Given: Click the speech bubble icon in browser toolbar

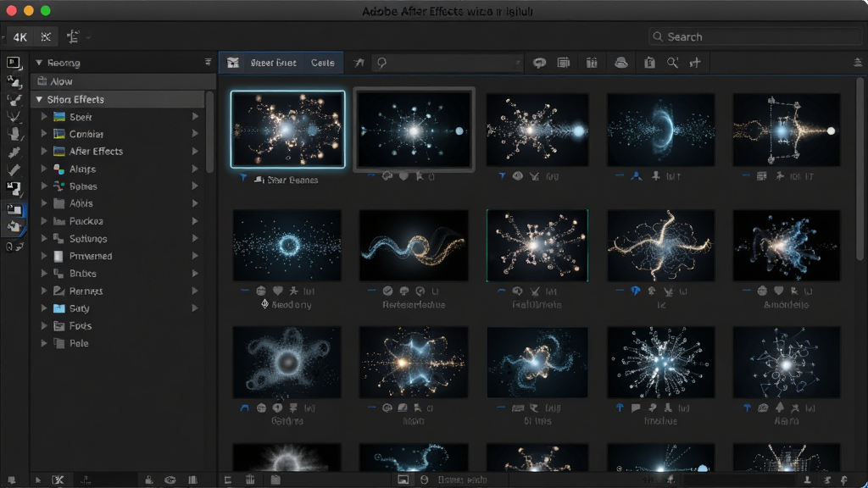Looking at the screenshot, I should pos(539,63).
